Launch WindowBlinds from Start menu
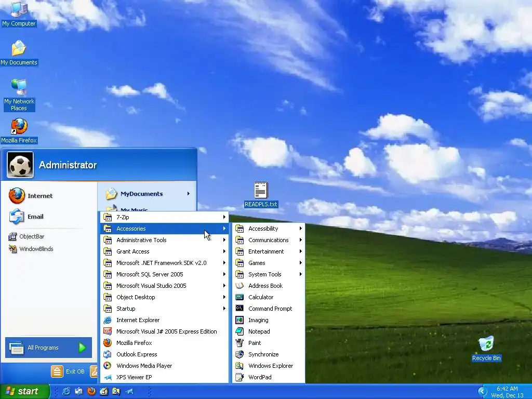This screenshot has width=532, height=399. [x=31, y=249]
